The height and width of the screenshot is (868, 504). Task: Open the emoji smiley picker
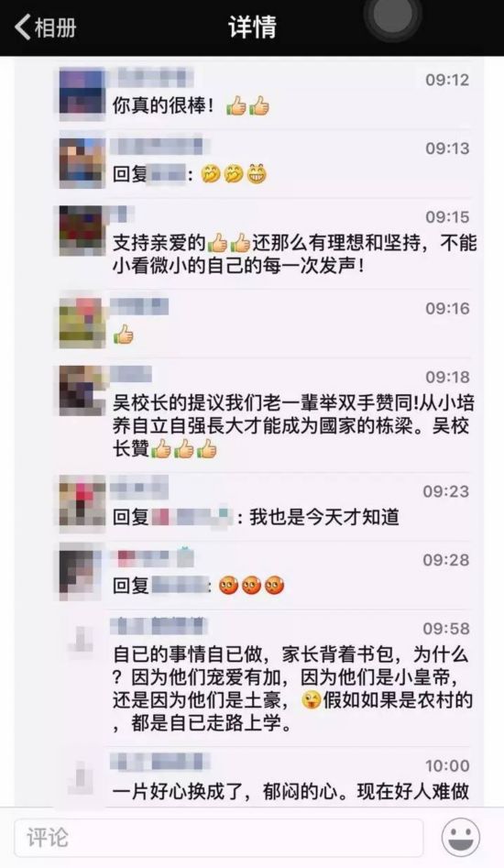(460, 837)
